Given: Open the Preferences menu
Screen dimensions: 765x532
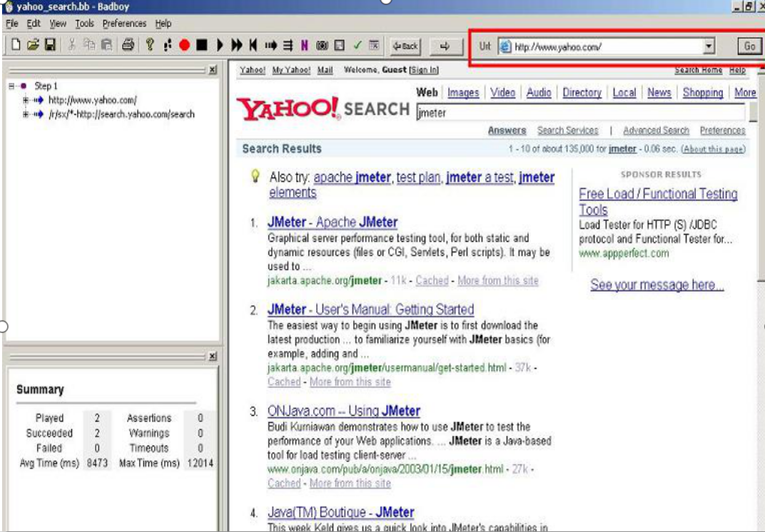Looking at the screenshot, I should (124, 24).
